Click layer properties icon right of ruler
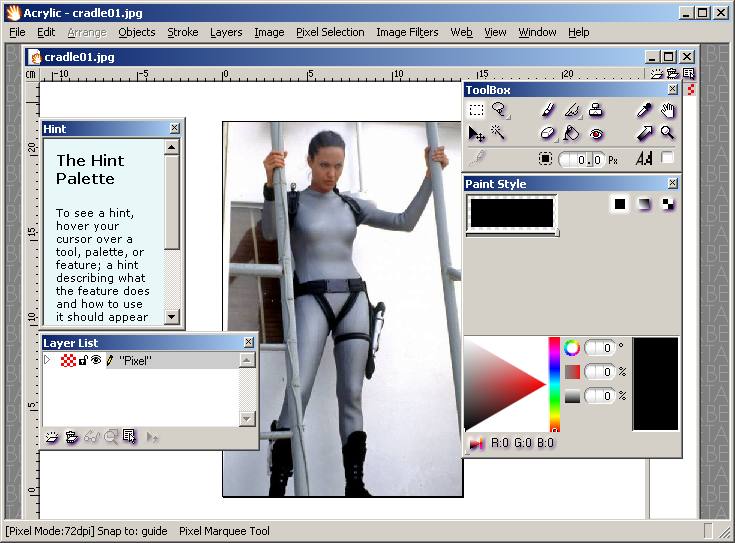 689,74
